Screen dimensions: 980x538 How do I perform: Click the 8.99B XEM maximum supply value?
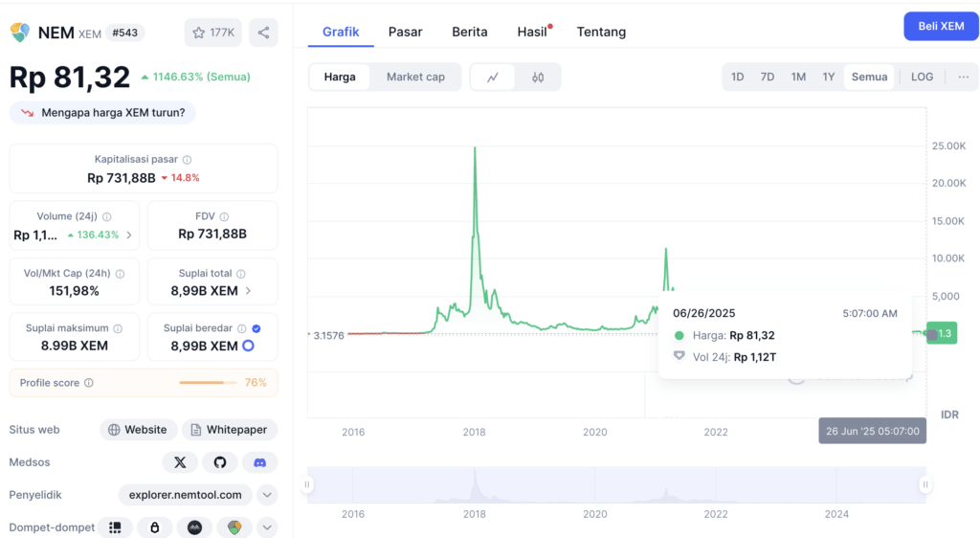[75, 347]
